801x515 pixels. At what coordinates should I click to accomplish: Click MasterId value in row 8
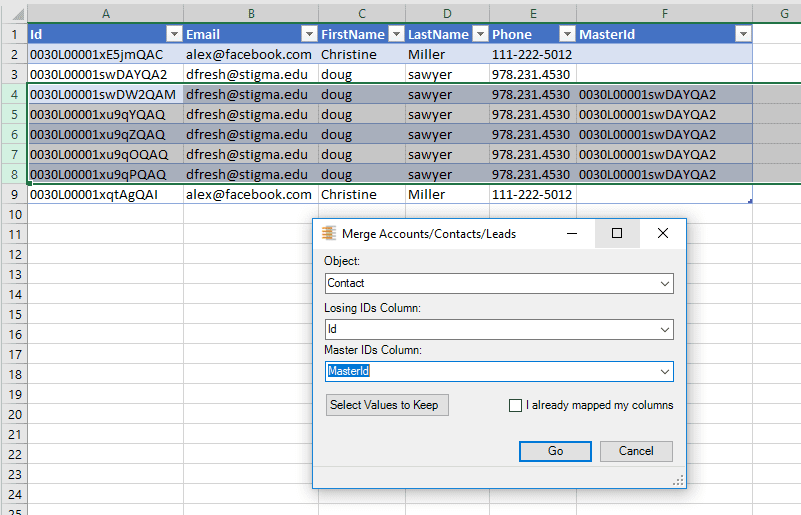664,174
